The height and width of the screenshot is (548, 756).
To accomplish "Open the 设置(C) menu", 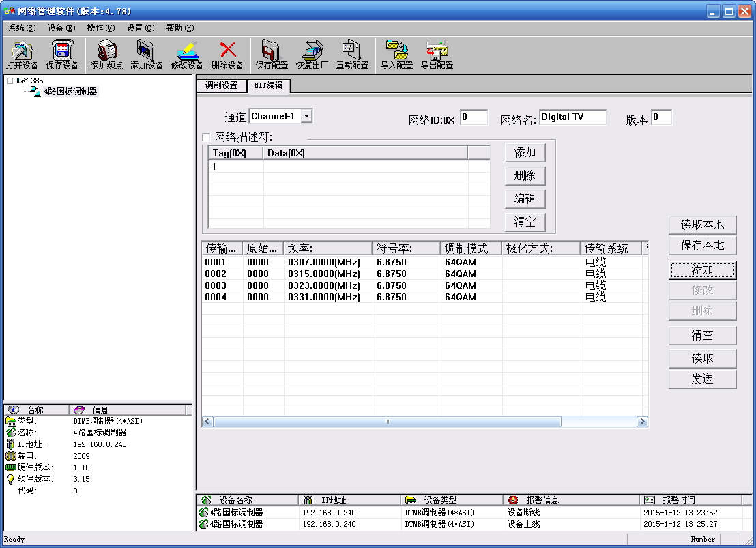I will pyautogui.click(x=141, y=28).
